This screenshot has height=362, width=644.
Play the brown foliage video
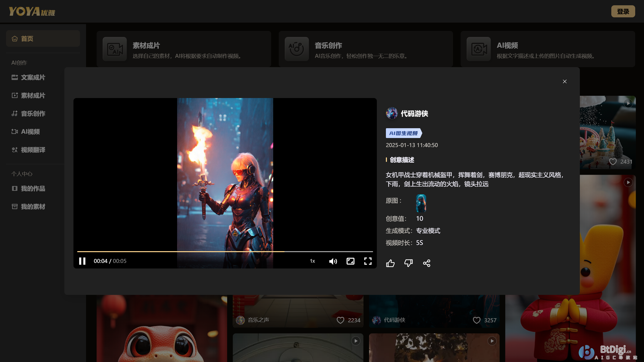tap(492, 341)
